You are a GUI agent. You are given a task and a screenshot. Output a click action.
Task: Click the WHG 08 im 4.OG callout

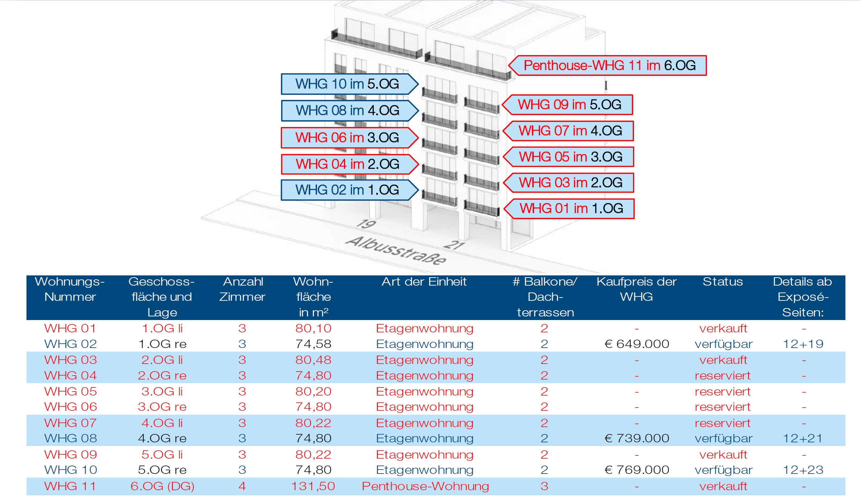click(347, 111)
